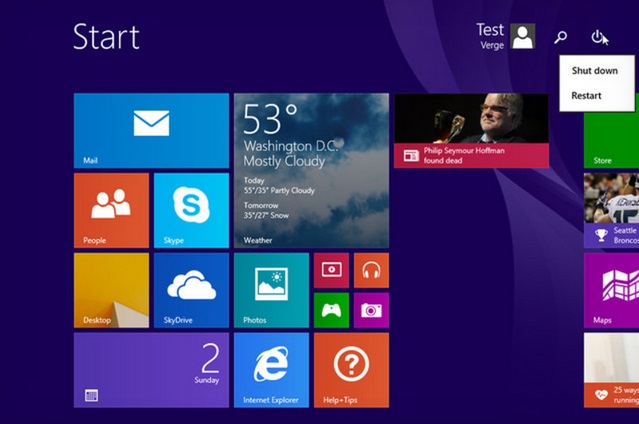The width and height of the screenshot is (639, 424).
Task: Open the small Video tile
Action: [x=331, y=270]
